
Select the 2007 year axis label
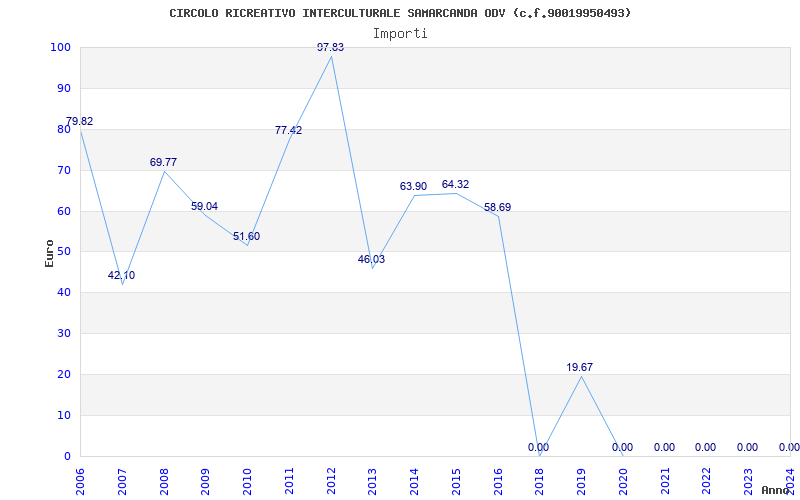tap(122, 481)
